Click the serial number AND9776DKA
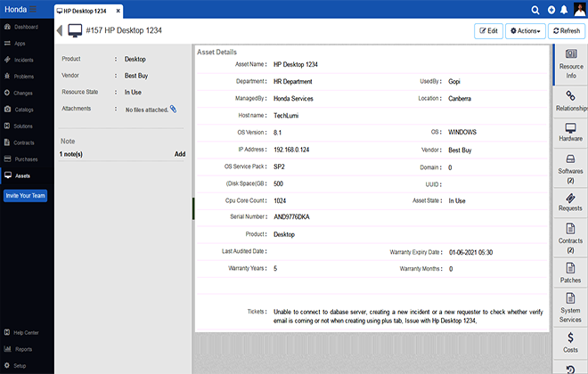Screen dimensions: 588x374 click(291, 217)
